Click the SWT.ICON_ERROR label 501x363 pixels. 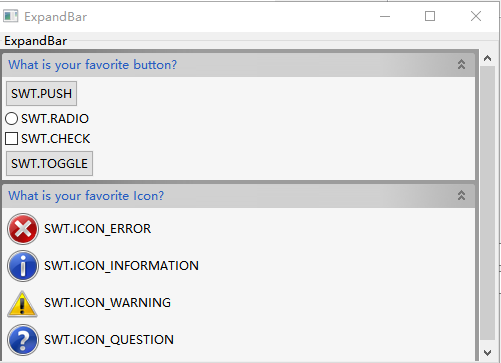pos(97,229)
